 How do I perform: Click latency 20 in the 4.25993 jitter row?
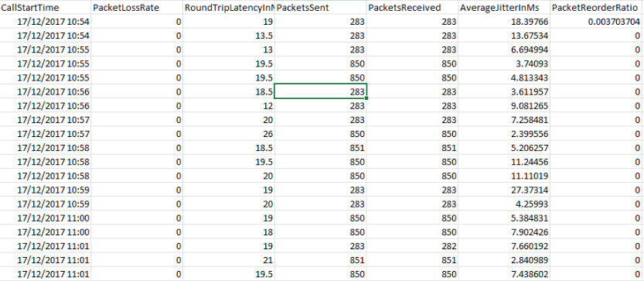point(228,204)
